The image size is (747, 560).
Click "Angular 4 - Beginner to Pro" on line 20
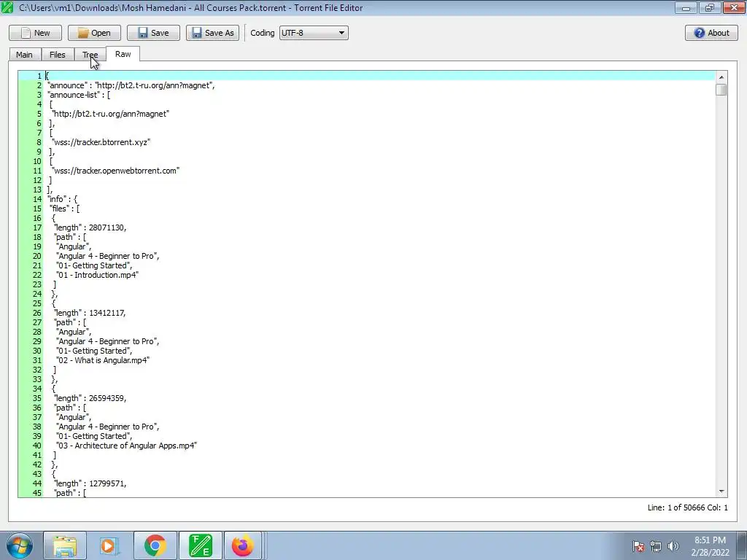pyautogui.click(x=108, y=256)
